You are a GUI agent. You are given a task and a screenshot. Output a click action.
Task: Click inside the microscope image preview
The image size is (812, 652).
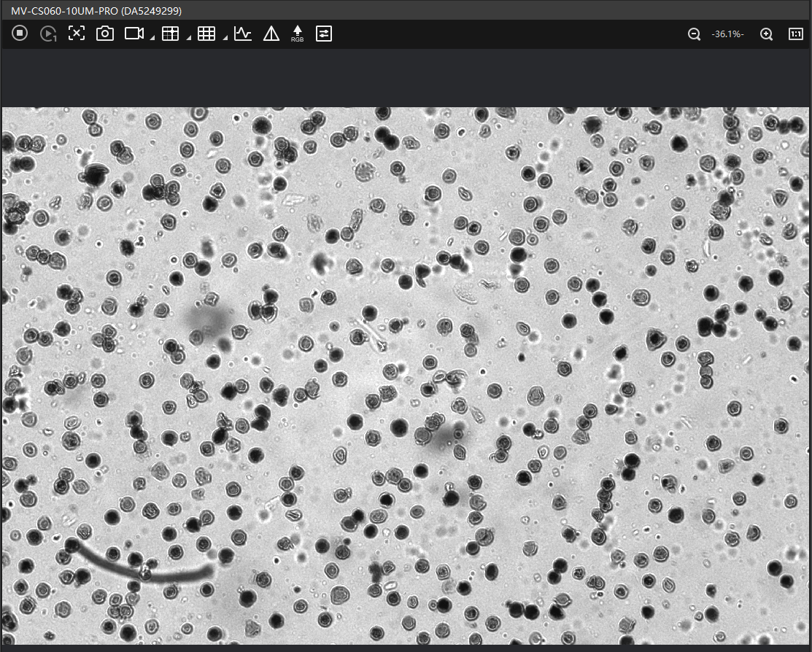click(x=406, y=376)
